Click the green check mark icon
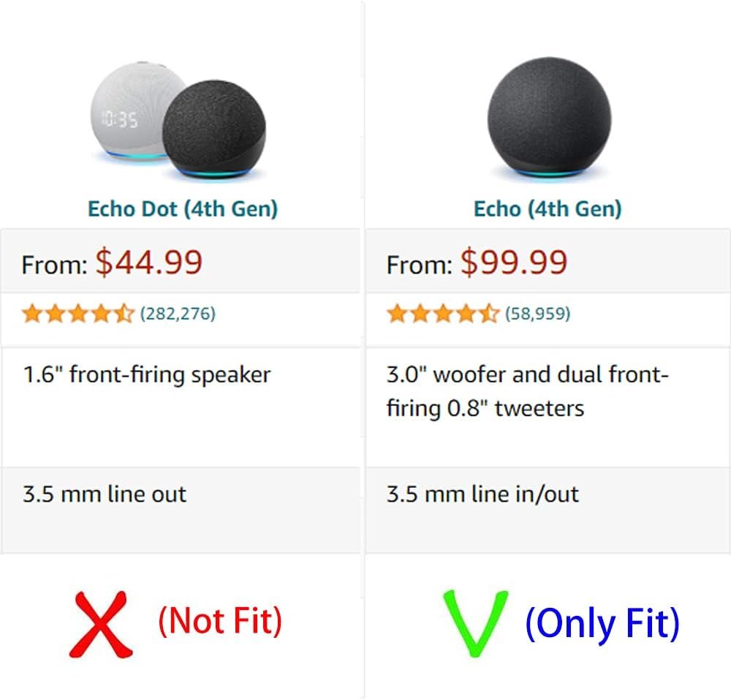 (475, 622)
